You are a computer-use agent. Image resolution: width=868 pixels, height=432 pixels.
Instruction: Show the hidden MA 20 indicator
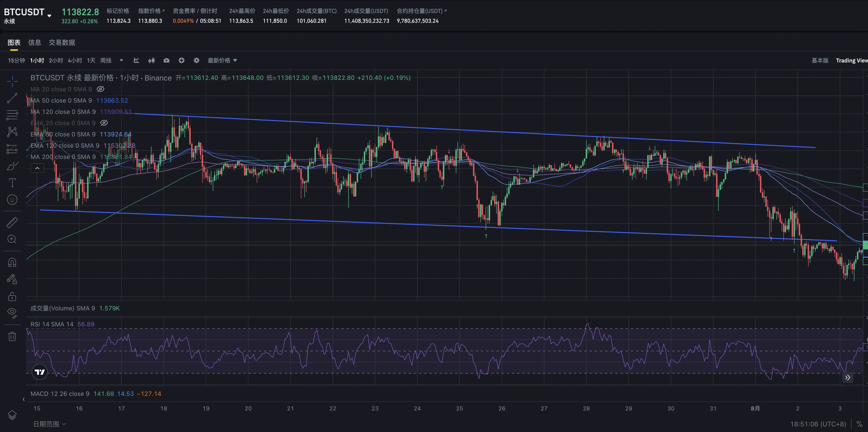[x=101, y=89]
